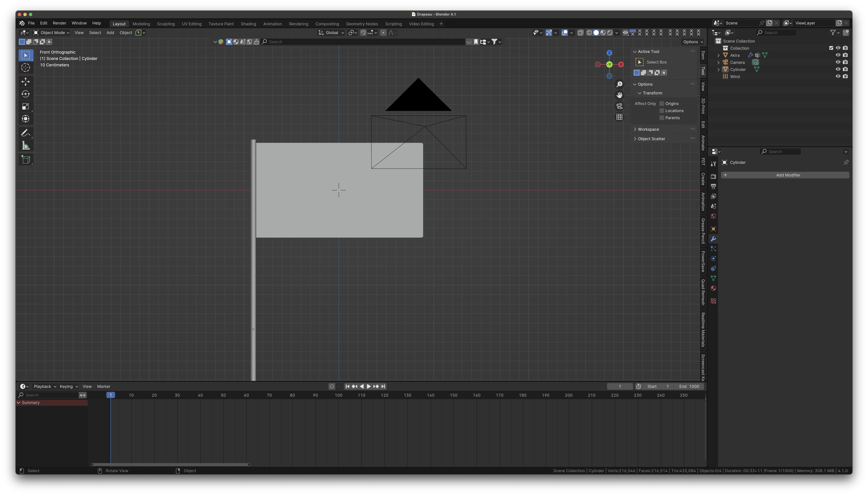
Task: Open the Object Constraints properties tab icon
Action: (713, 269)
